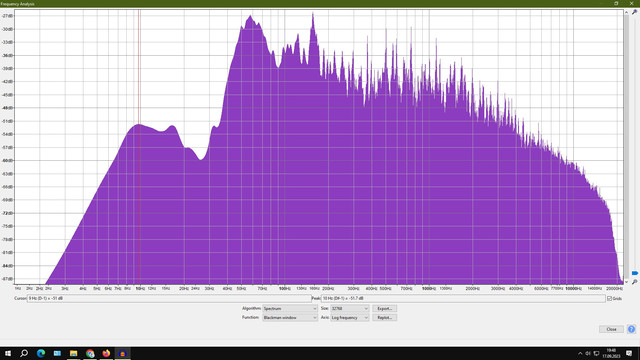The height and width of the screenshot is (360, 640).
Task: Open the notification center icon
Action: coord(629,353)
